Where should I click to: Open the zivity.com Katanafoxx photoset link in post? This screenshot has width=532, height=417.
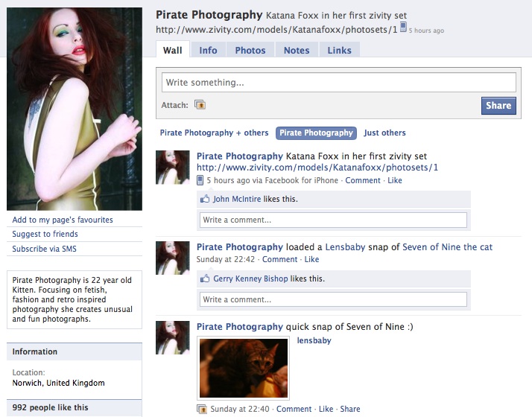tap(317, 168)
